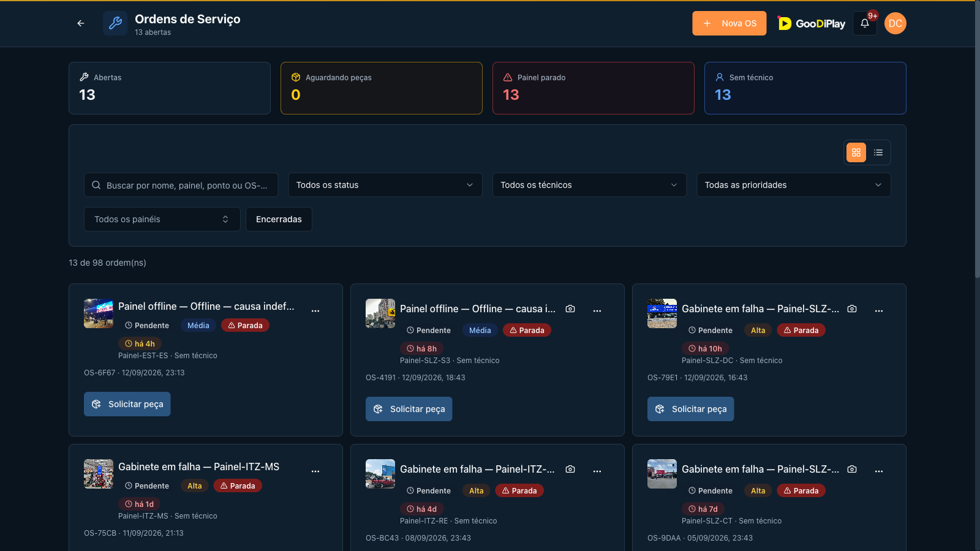Switch to grid card view

[856, 152]
